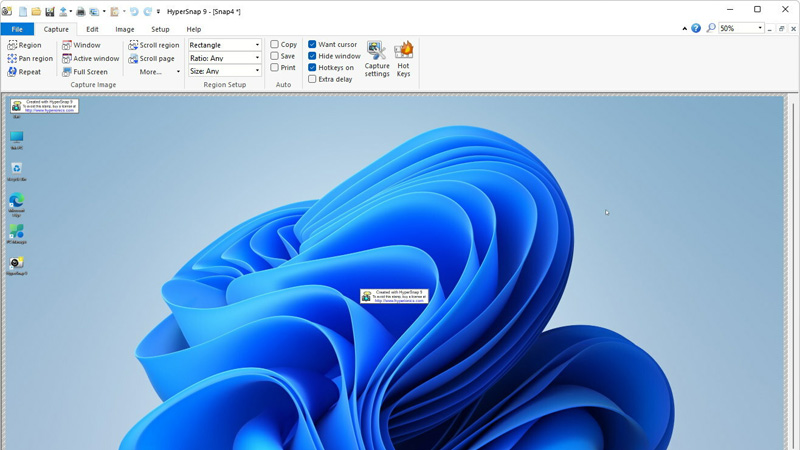Viewport: 800px width, 450px height.
Task: Click the HyperSnap watermark stamp in image center
Action: (x=394, y=297)
